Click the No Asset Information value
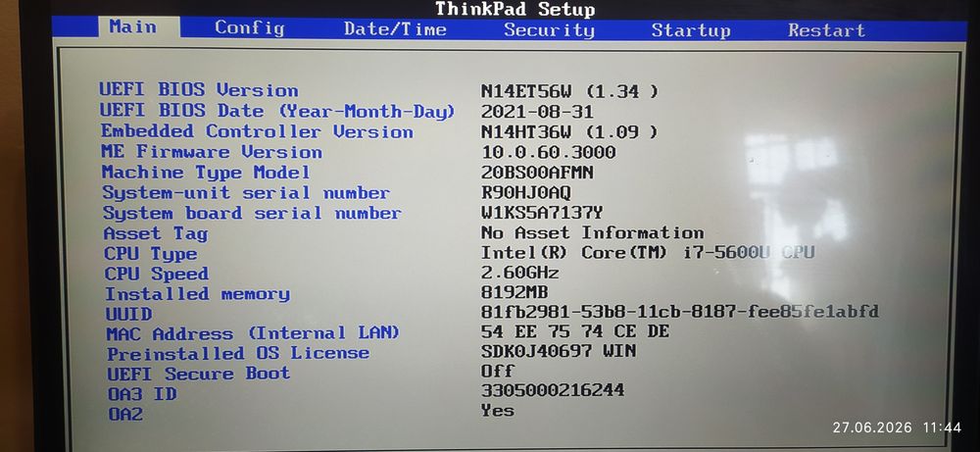Screen dimensions: 980x452 click(593, 232)
